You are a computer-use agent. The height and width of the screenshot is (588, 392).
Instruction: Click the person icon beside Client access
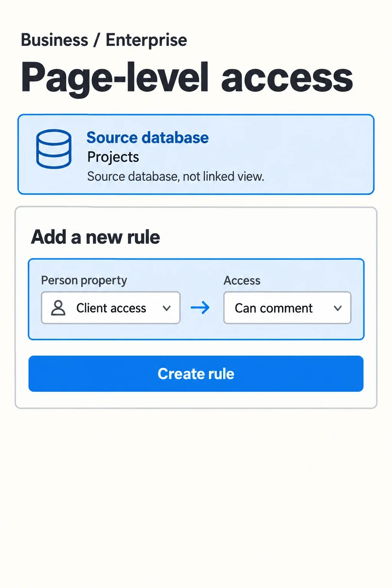[x=58, y=308]
